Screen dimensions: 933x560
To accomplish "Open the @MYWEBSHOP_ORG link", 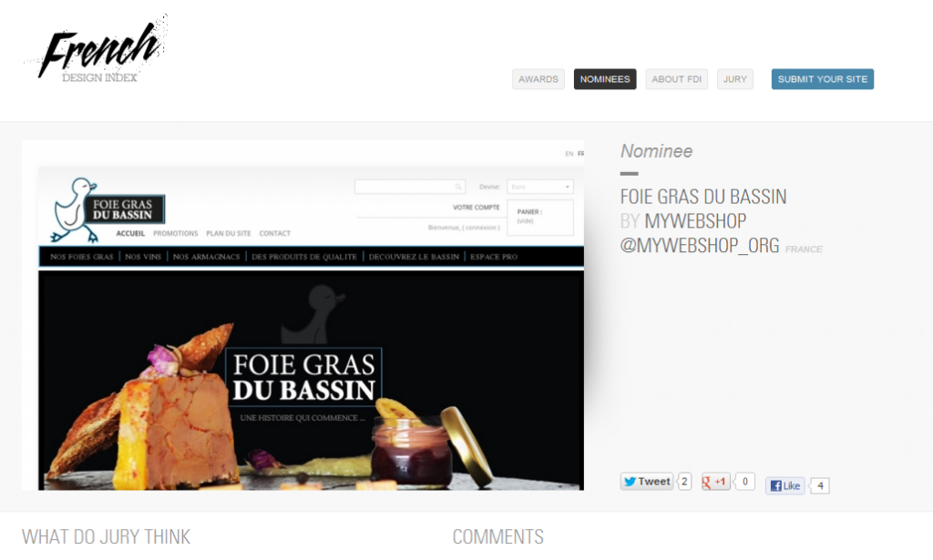I will [700, 245].
